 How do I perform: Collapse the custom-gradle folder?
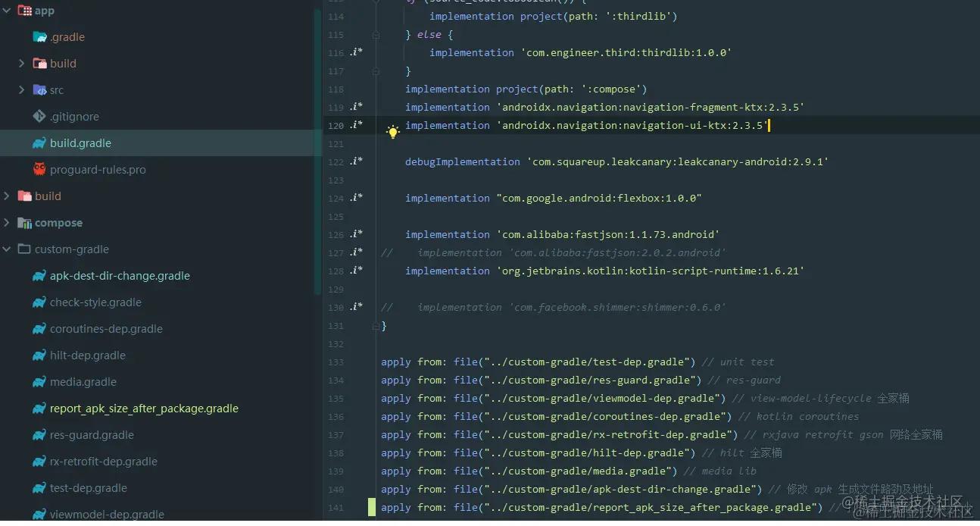click(x=8, y=249)
